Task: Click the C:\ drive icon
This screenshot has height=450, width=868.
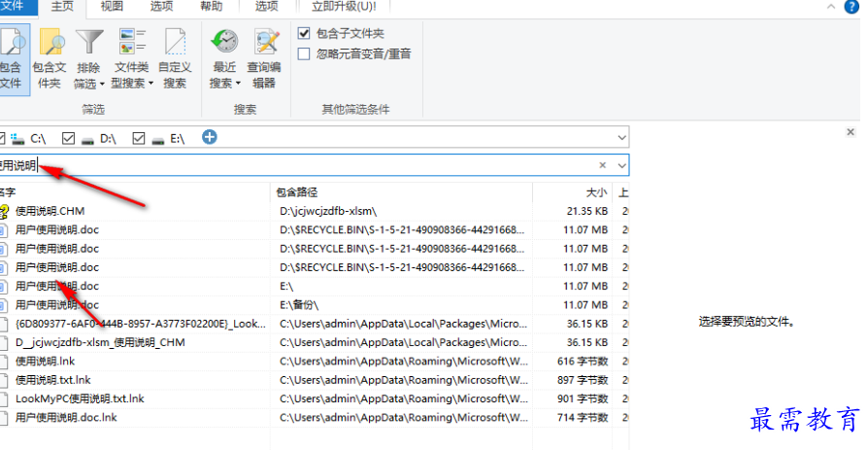Action: [17, 139]
